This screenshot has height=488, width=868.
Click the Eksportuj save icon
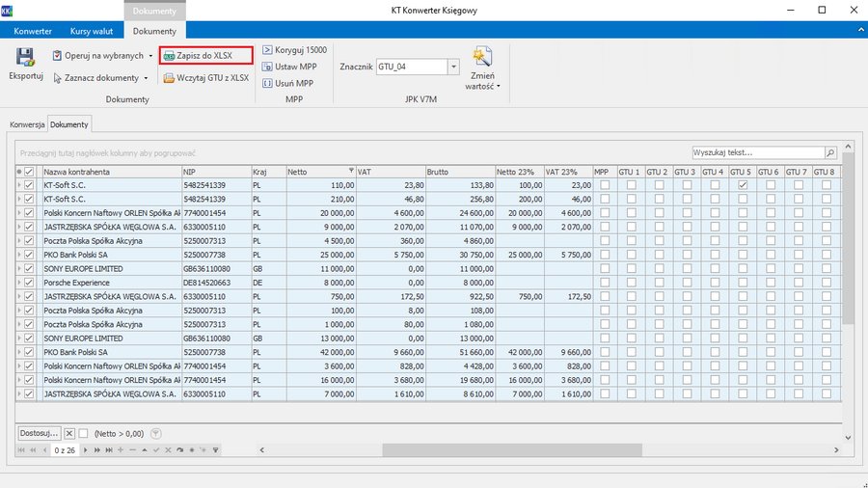(x=25, y=57)
